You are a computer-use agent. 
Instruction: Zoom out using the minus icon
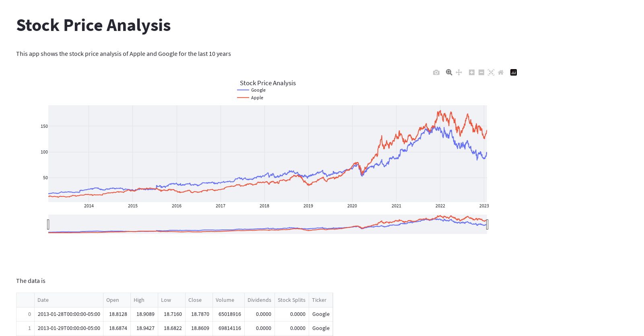(x=481, y=72)
